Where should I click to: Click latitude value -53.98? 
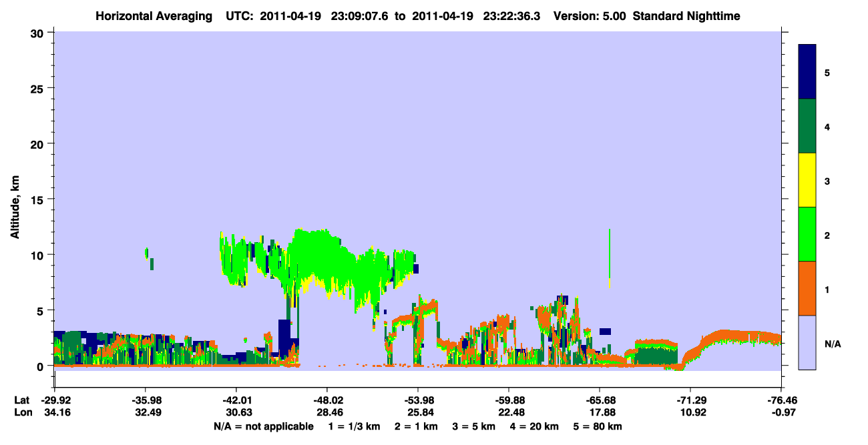click(417, 400)
